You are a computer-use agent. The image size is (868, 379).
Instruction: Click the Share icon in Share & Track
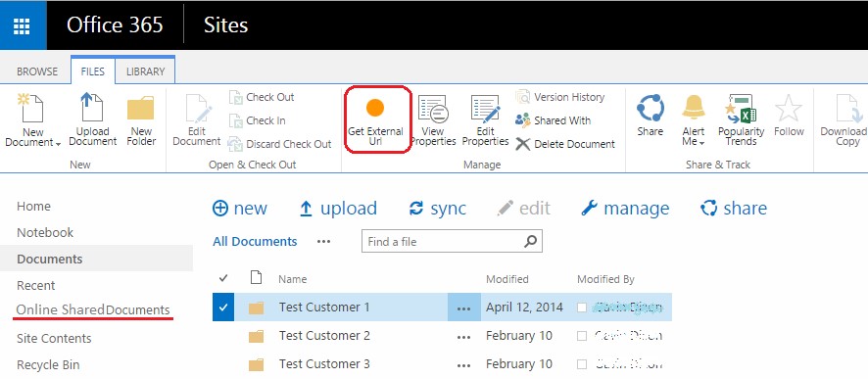(x=650, y=108)
